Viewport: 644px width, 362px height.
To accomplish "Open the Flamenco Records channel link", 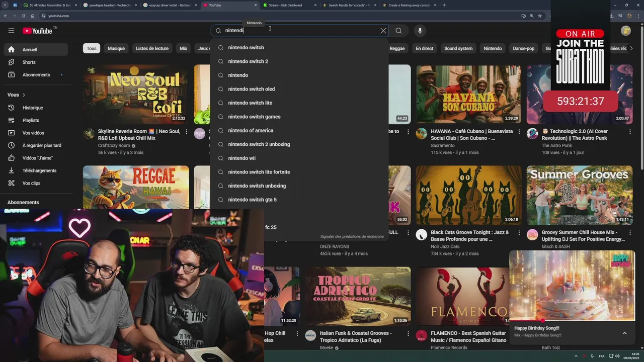I will pos(449,347).
